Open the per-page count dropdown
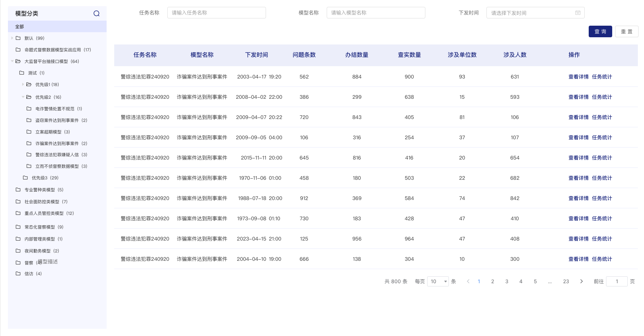Image resolution: width=644 pixels, height=336 pixels. point(438,281)
